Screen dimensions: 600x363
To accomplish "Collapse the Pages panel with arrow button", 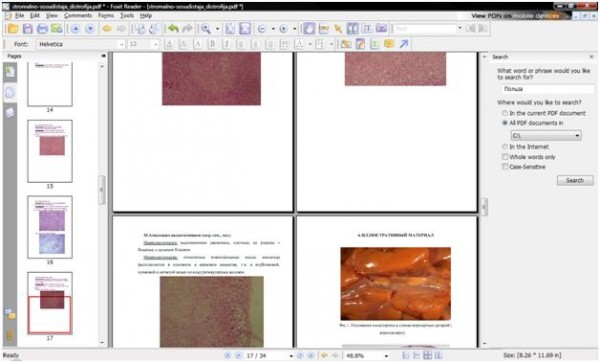I will click(x=103, y=56).
